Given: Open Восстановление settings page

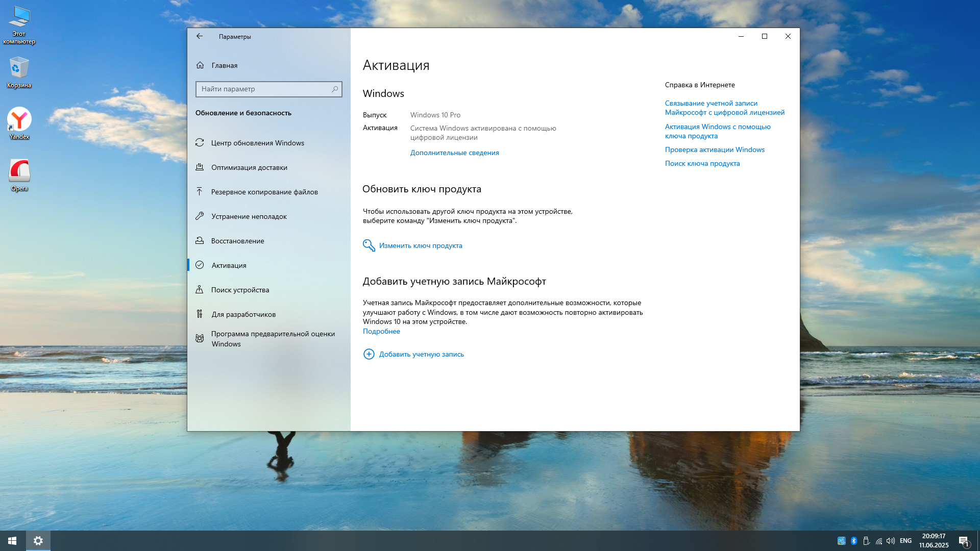Looking at the screenshot, I should pos(237,241).
